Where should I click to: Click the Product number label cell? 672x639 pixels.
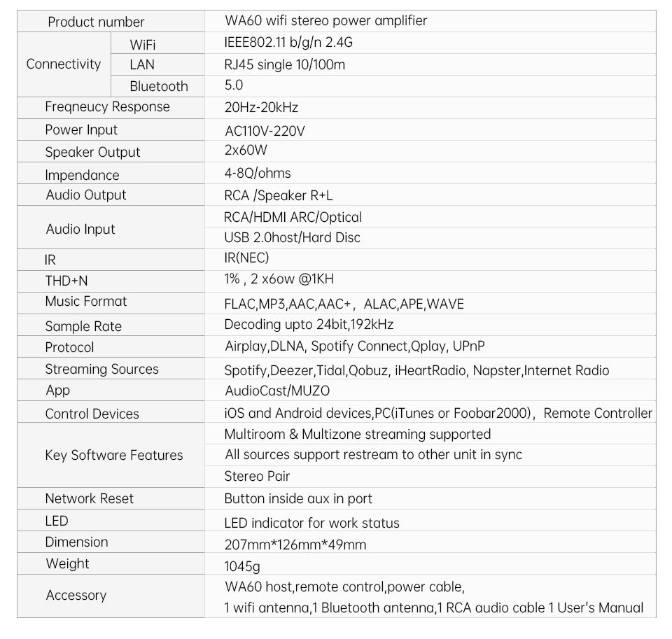tap(111, 22)
